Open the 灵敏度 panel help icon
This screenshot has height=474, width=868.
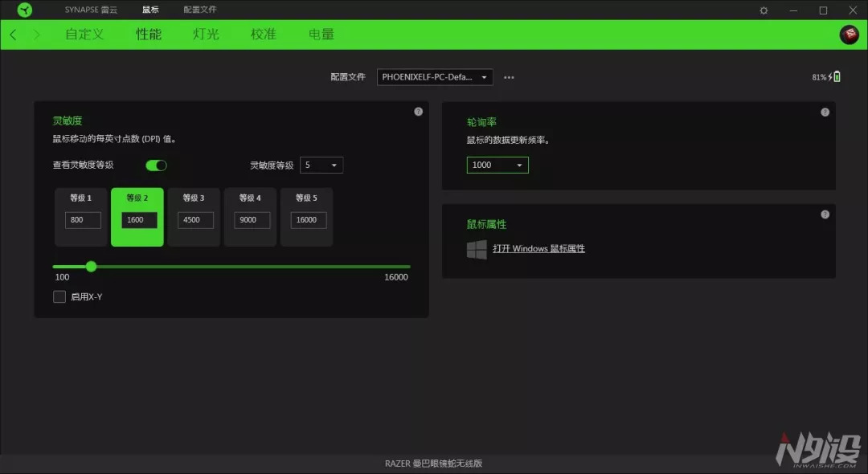(x=418, y=112)
